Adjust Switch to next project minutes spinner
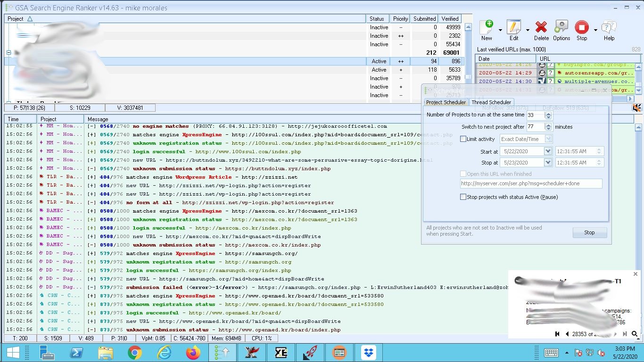This screenshot has height=362, width=644. 548,127
